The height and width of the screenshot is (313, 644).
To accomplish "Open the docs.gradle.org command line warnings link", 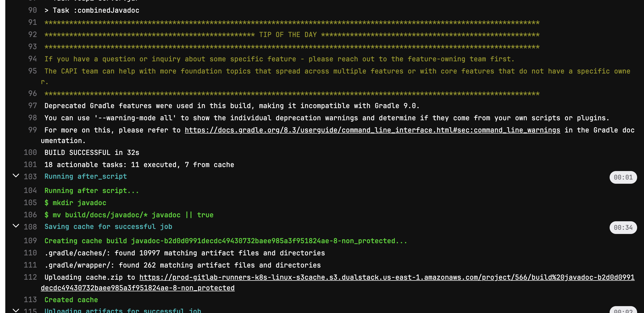I will point(372,130).
